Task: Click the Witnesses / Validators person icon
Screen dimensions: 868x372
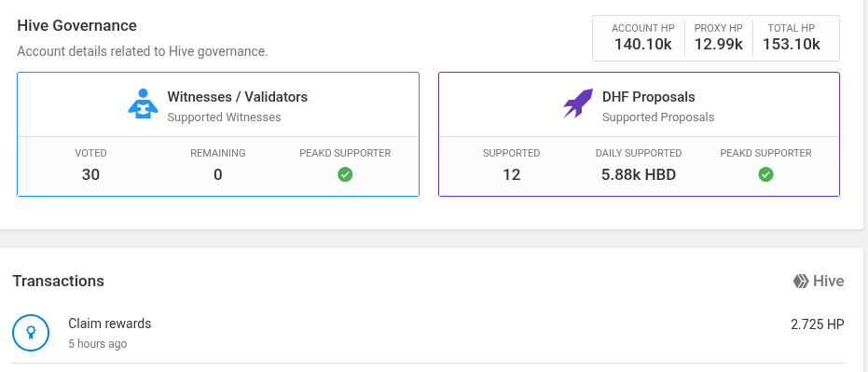Action: pos(143,103)
